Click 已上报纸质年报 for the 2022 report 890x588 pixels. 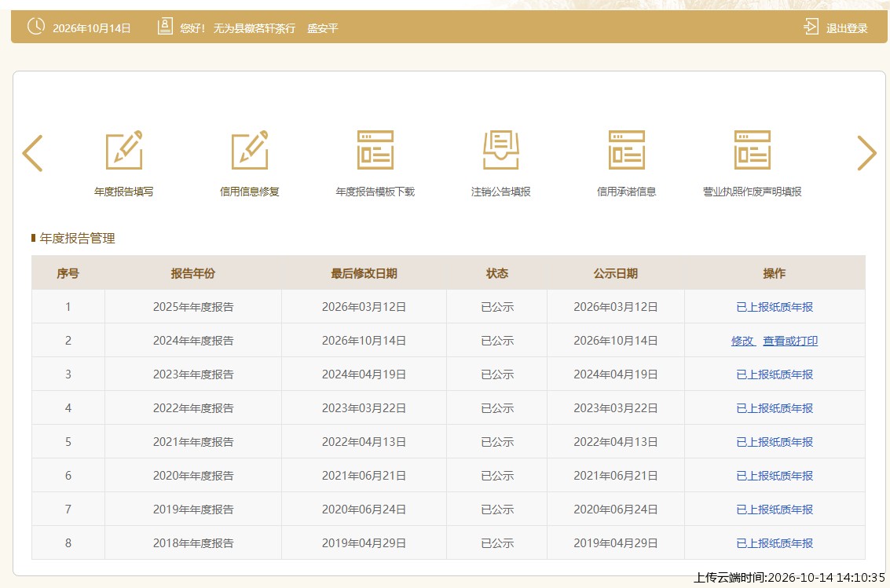click(775, 408)
